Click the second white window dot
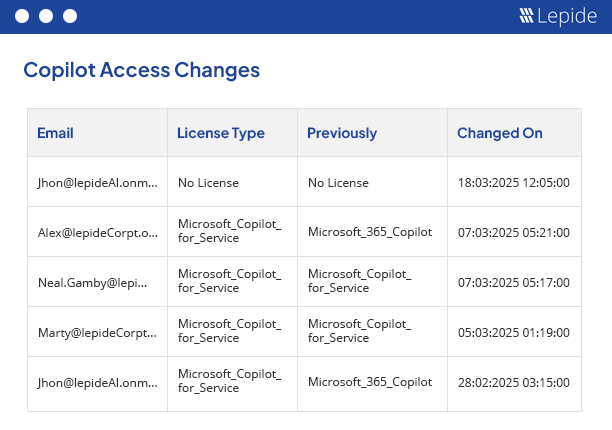The height and width of the screenshot is (430, 612). (x=45, y=16)
